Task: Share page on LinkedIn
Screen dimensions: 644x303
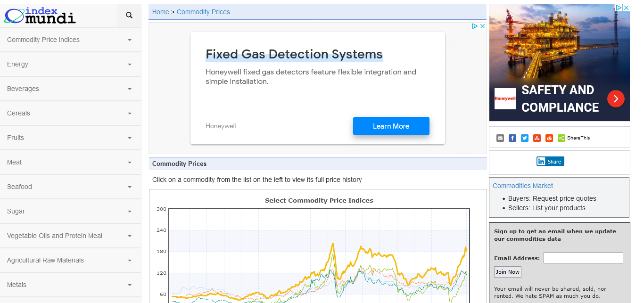Action: coord(550,162)
